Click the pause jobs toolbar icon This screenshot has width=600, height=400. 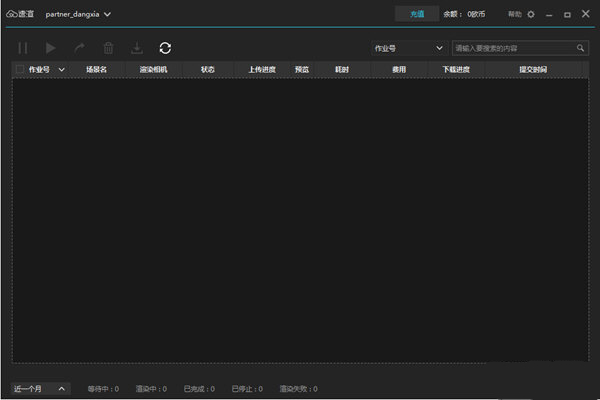23,48
